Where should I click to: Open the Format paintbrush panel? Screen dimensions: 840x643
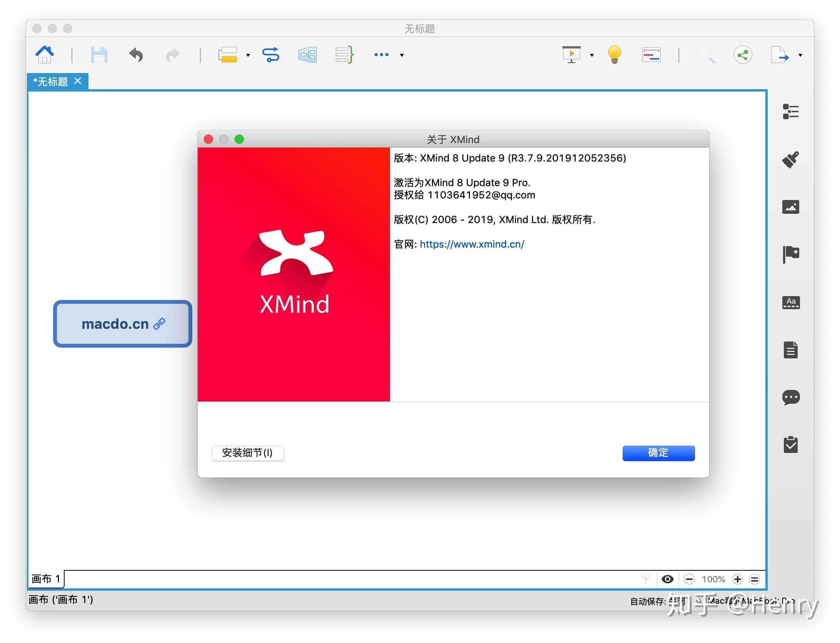[x=791, y=159]
